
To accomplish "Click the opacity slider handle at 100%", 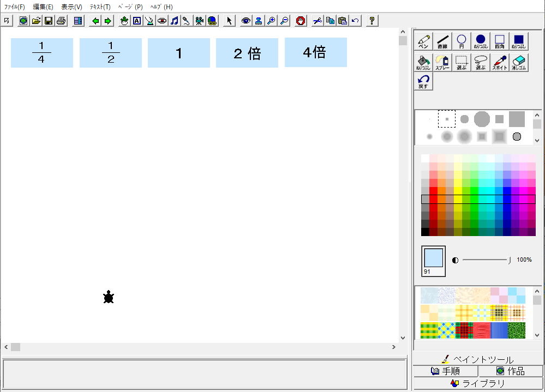I will click(509, 260).
